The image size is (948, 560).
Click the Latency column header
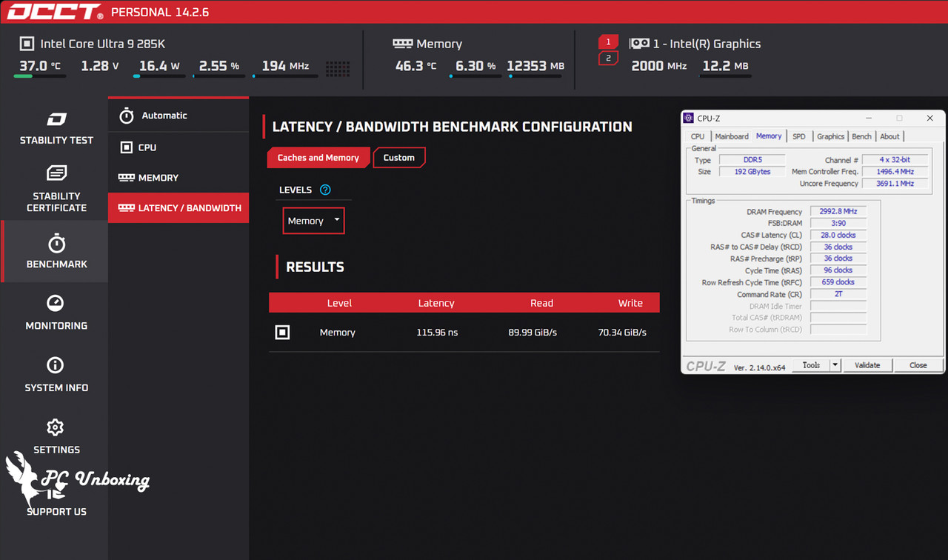tap(436, 303)
